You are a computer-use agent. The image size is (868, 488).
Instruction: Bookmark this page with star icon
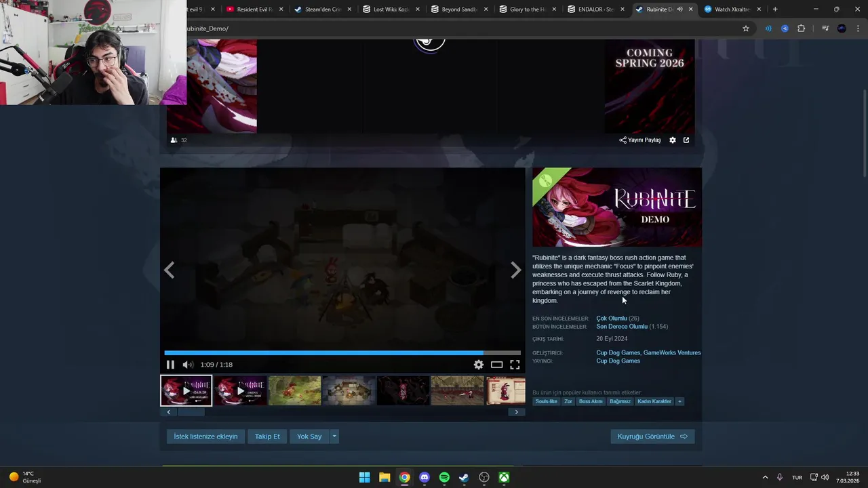tap(746, 28)
